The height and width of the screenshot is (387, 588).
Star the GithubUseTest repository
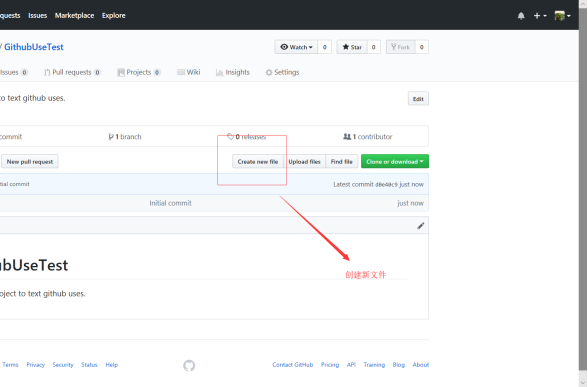tap(352, 47)
